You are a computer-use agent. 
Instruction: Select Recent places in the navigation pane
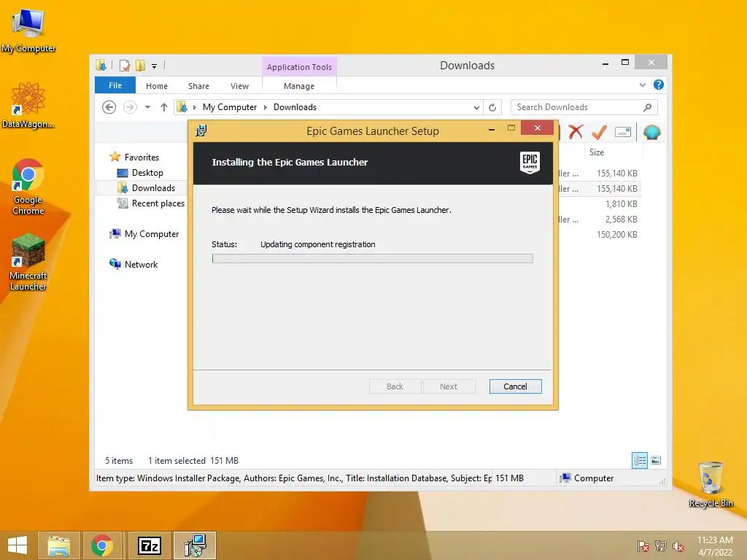(x=158, y=203)
